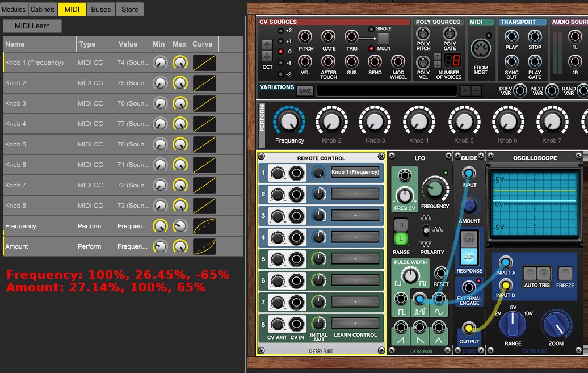
Task: Open the curve editor for Knob 4
Action: click(x=204, y=124)
